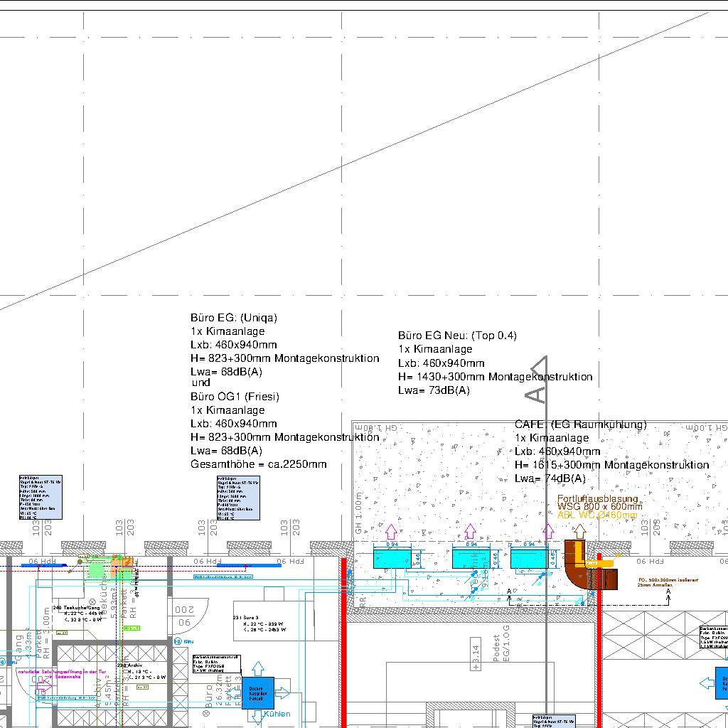Click magenta up arrow above rightmost cyan unit

click(548, 531)
